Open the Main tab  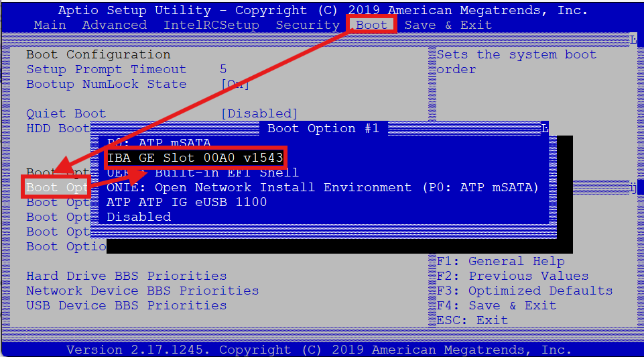(x=50, y=25)
